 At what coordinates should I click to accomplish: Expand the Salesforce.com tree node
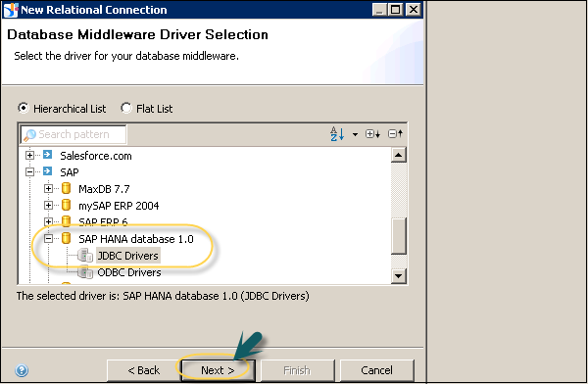pos(29,155)
